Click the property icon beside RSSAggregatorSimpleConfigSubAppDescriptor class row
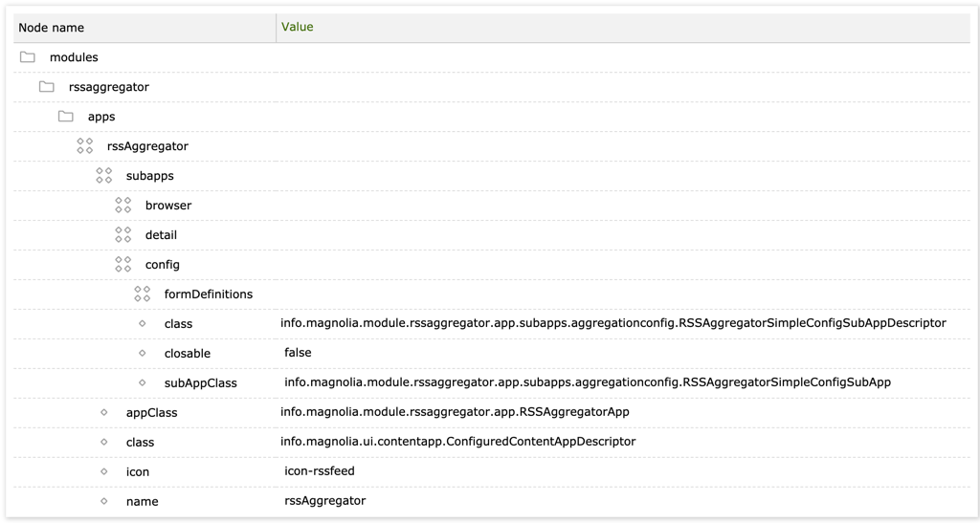 143,324
